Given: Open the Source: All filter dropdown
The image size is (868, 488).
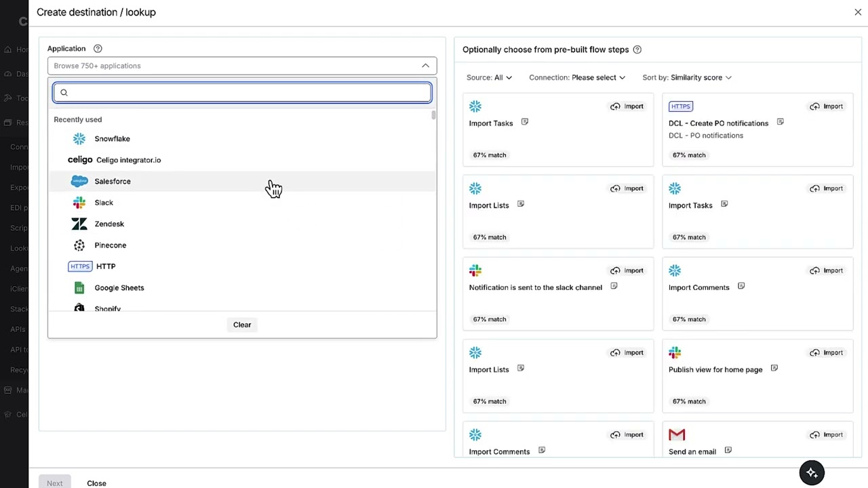Looking at the screenshot, I should point(489,77).
